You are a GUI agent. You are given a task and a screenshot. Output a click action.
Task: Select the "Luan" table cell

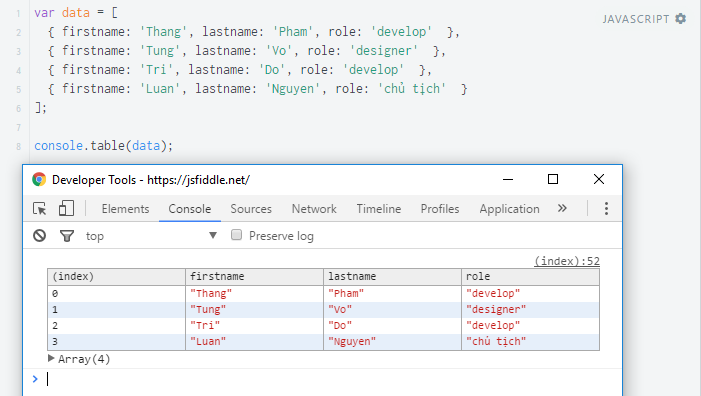(x=254, y=342)
